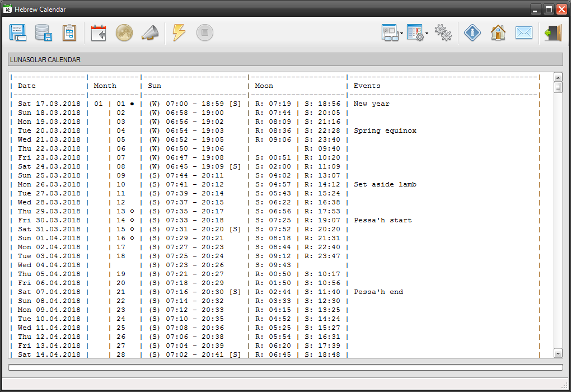Click the megaphone announcements icon
The height and width of the screenshot is (392, 571).
click(x=150, y=33)
